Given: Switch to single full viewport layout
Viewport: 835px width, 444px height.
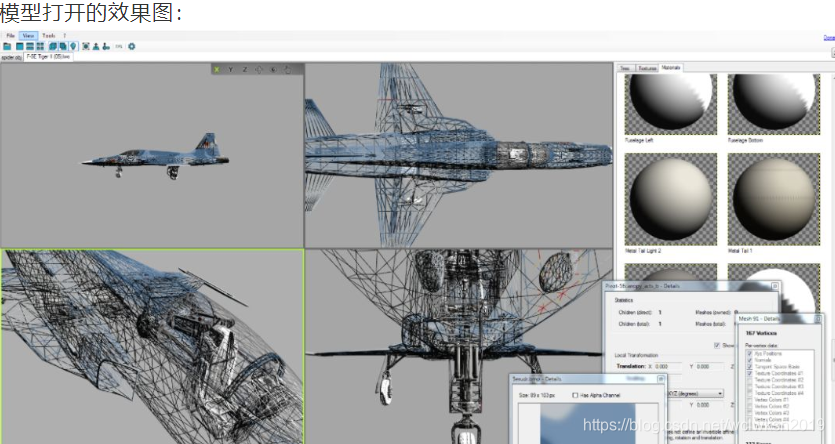Looking at the screenshot, I should pos(20,46).
